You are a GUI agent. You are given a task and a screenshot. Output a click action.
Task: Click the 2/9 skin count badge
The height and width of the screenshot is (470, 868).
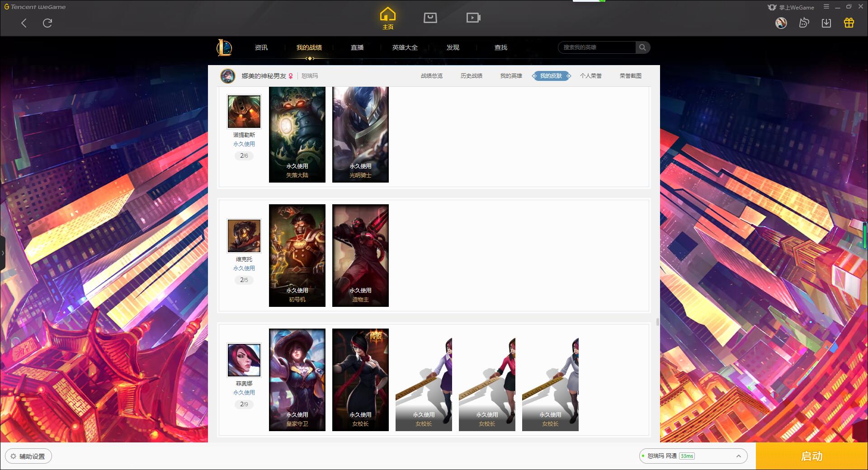point(244,404)
